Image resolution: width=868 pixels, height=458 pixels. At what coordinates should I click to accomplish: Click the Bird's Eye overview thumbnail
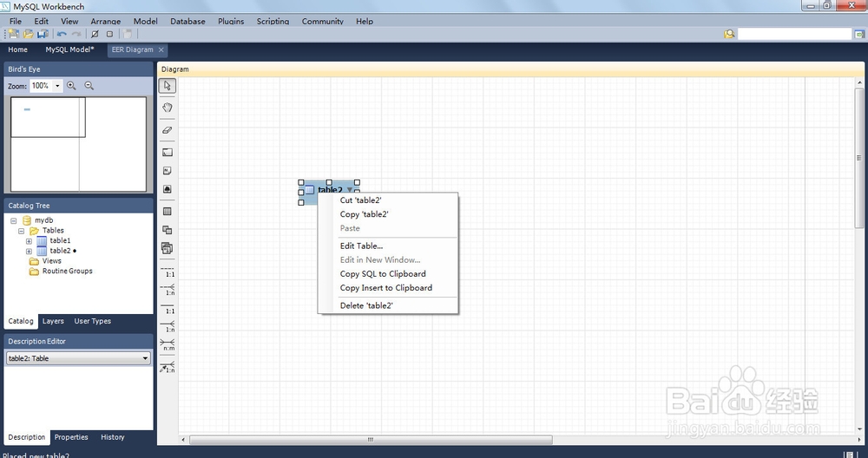coord(79,144)
